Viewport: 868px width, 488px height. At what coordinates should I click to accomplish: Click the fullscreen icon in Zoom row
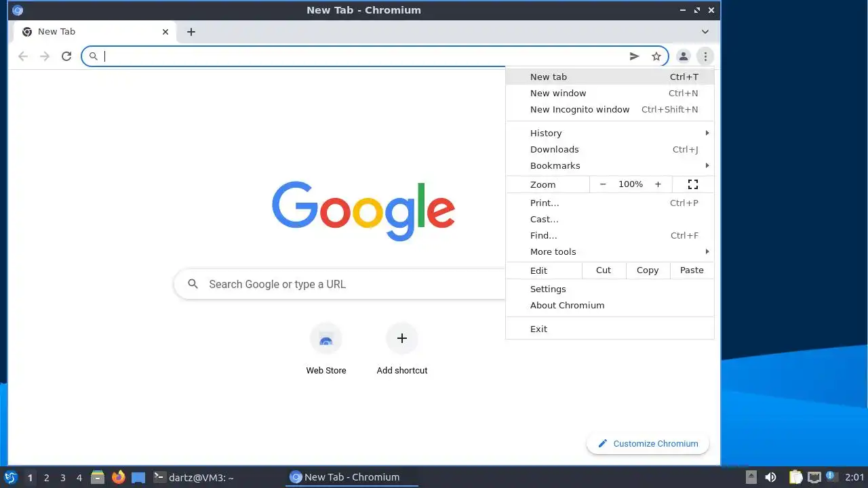(693, 184)
